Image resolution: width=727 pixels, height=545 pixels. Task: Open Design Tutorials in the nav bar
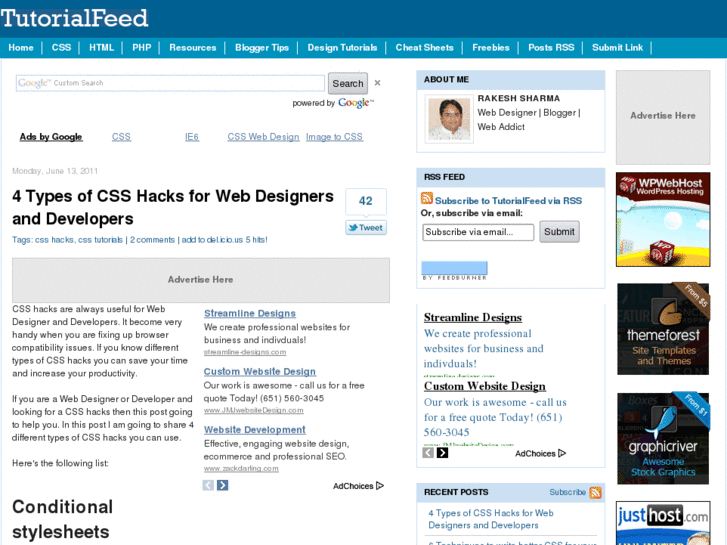coord(342,48)
